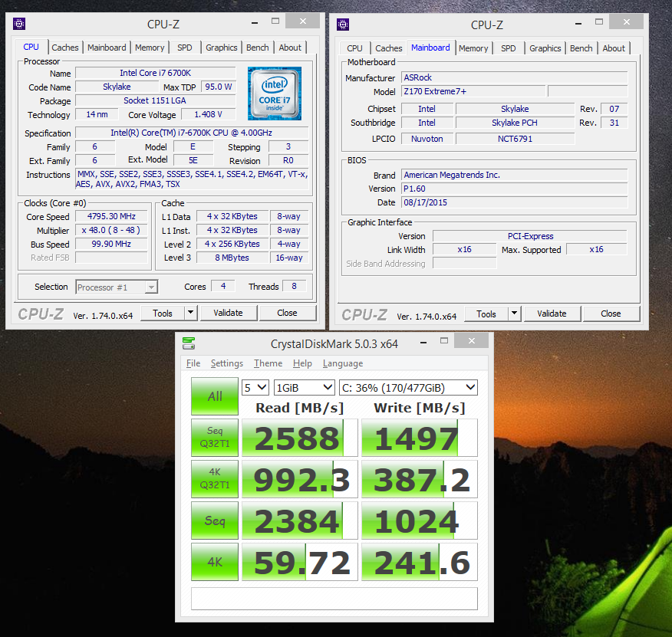Click the 4K Q32T1 read result 992.3
Image resolution: width=672 pixels, height=637 pixels.
[x=300, y=479]
